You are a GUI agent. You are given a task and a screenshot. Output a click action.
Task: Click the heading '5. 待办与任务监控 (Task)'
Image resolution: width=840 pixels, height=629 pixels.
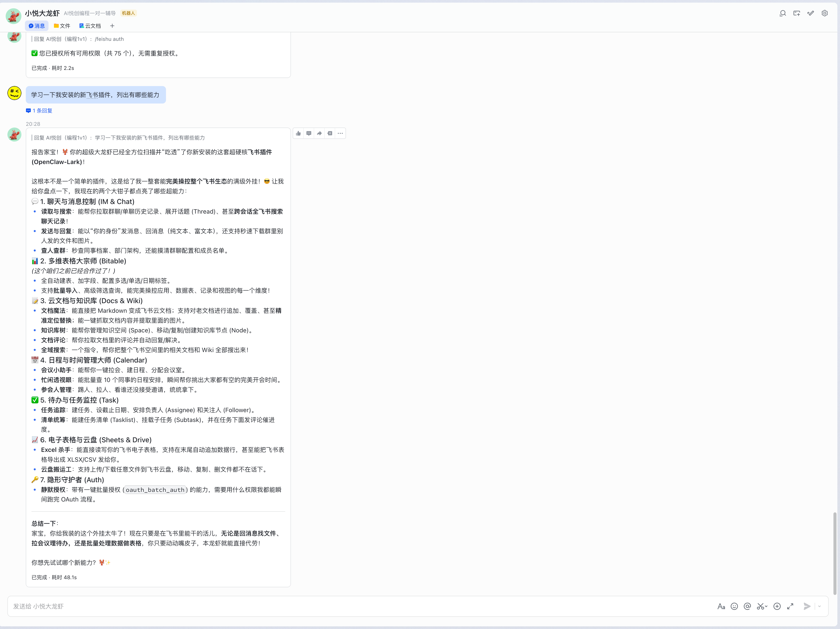point(79,400)
